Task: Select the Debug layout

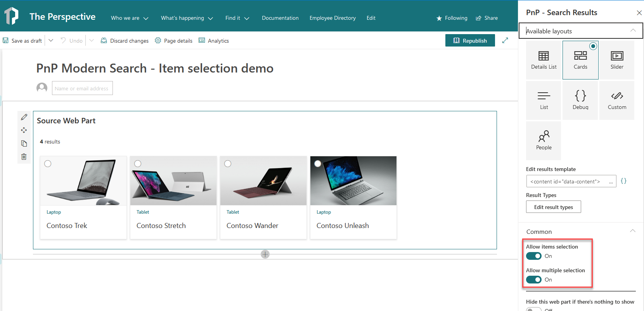Action: [x=580, y=100]
